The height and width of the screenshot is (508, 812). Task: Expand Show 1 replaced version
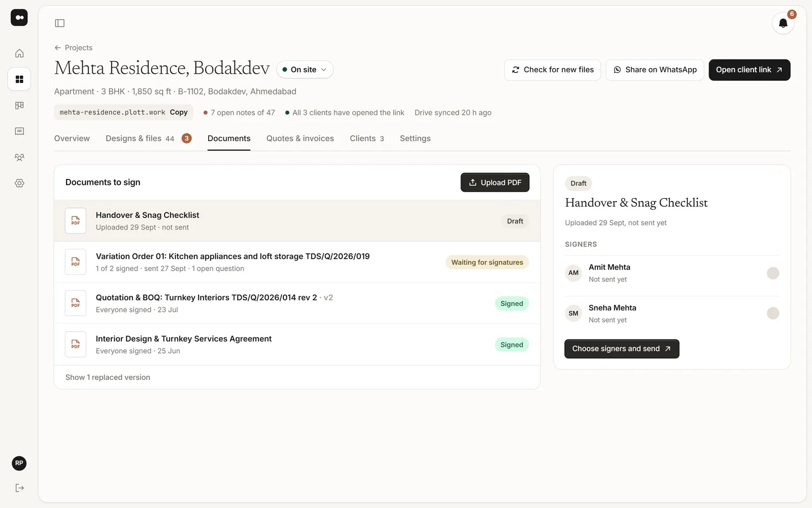108,377
